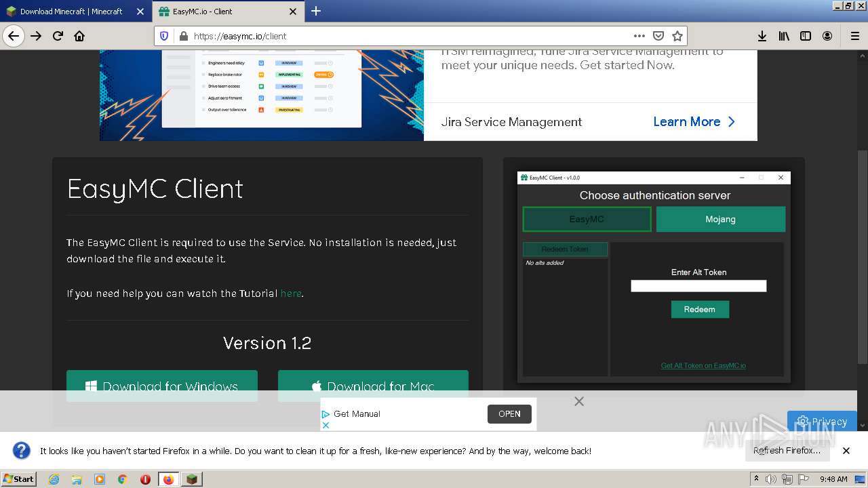Save page to Pocket

(658, 36)
